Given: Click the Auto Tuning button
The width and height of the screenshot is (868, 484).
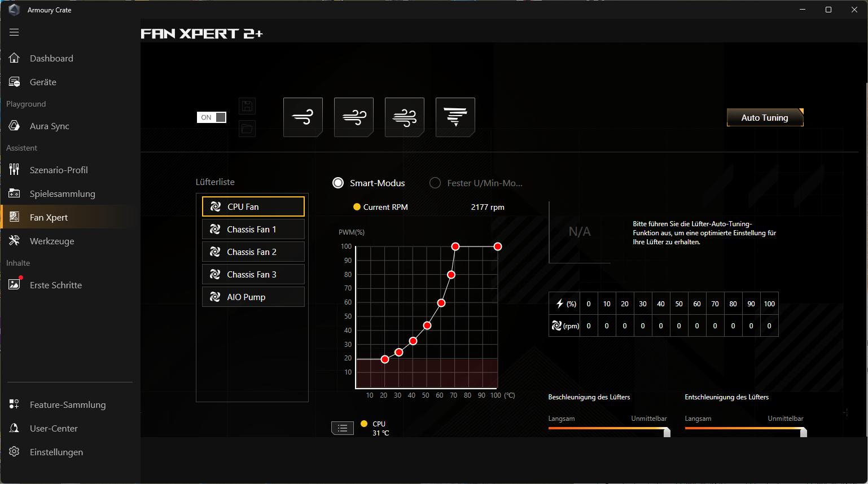Looking at the screenshot, I should coord(765,117).
